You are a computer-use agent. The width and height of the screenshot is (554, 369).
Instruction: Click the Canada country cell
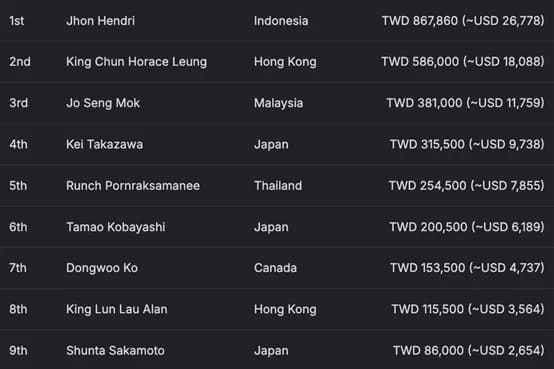(275, 268)
